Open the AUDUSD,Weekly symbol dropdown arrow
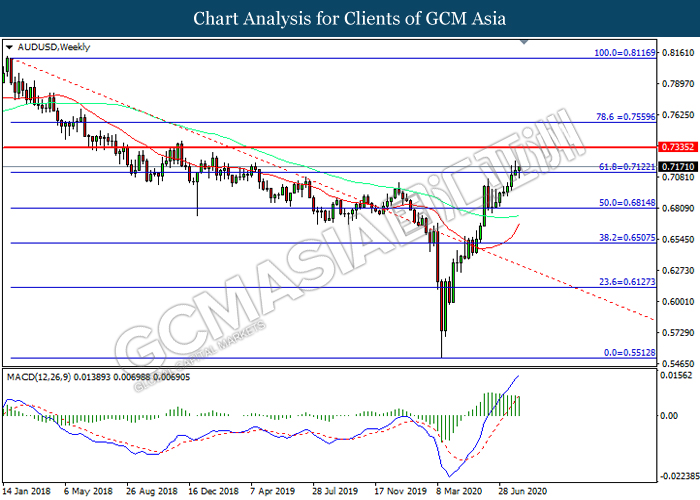This screenshot has width=700, height=500. (x=9, y=47)
